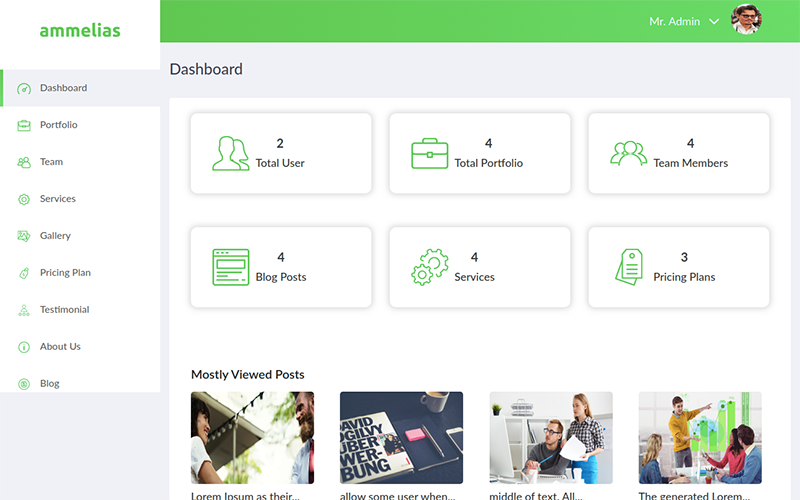Open the Mr. Admin avatar photo
Image resolution: width=800 pixels, height=500 pixels.
746,20
